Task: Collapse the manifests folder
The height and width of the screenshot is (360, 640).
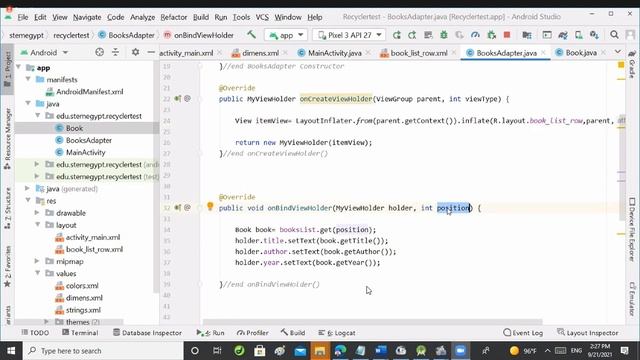Action: [x=28, y=79]
